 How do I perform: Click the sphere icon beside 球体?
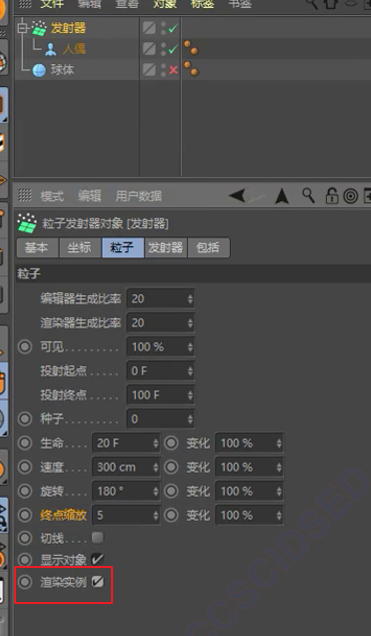point(39,70)
